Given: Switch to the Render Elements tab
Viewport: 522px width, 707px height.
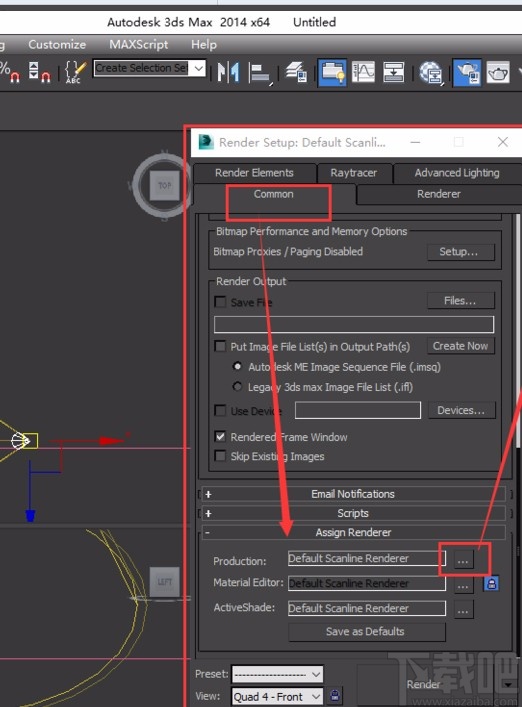Looking at the screenshot, I should click(x=254, y=173).
